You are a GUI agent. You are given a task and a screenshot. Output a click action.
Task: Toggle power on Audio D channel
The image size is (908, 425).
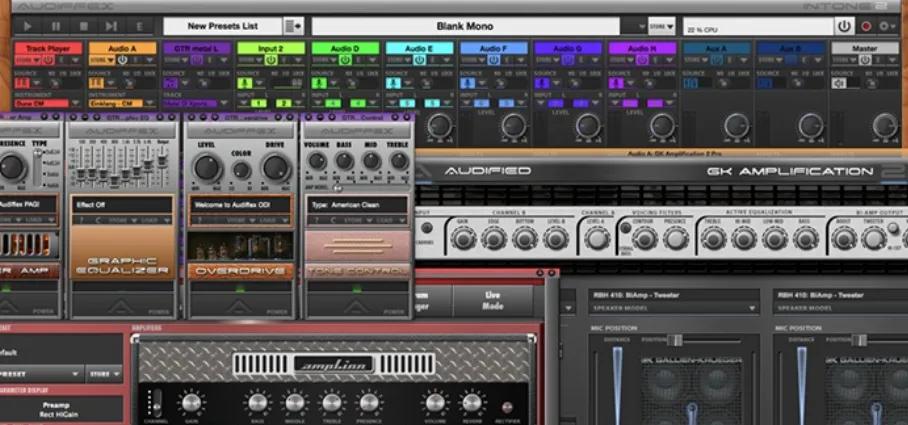tap(345, 60)
